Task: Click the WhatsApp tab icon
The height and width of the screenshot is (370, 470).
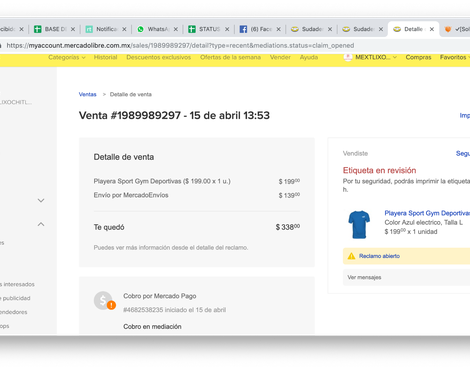Action: (140, 29)
